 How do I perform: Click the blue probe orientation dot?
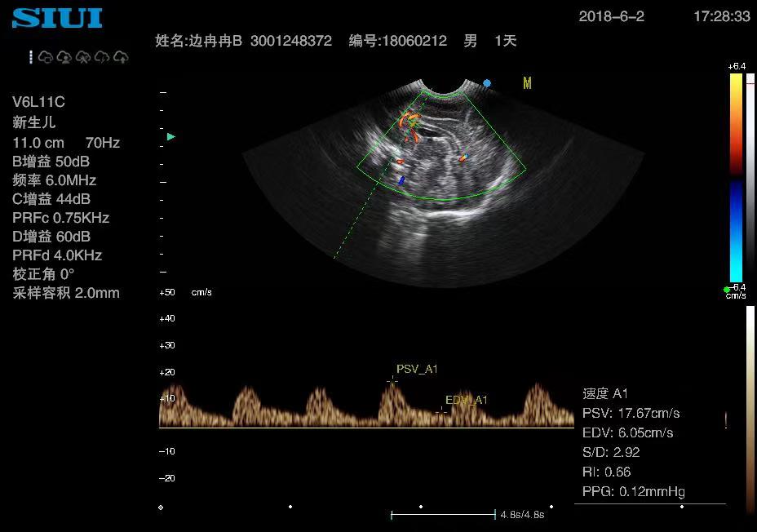487,83
